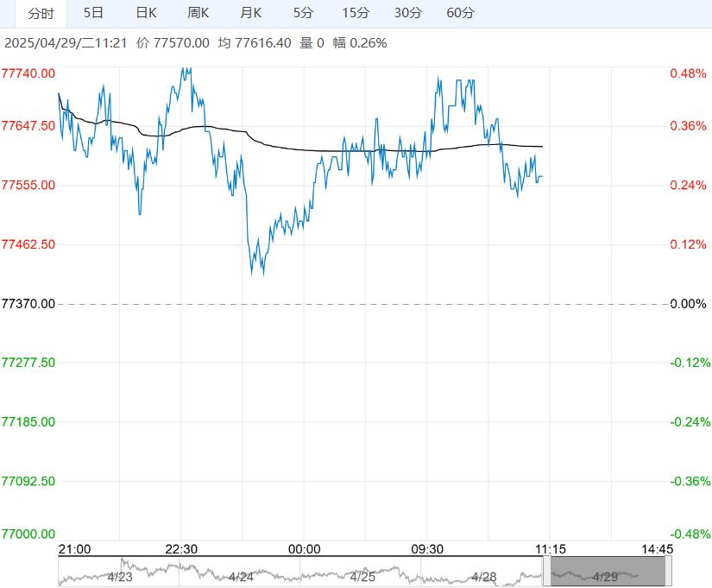Select the 分时 intraday chart tab
Viewport: 712px width, 588px height.
point(41,13)
